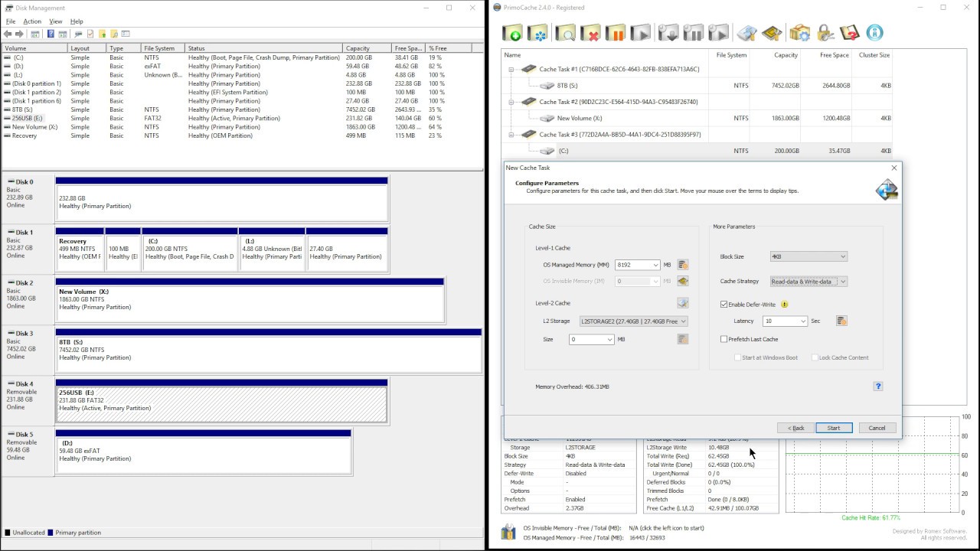Sort Disk Management list by Capacity column header
The image size is (980, 551).
click(367, 48)
